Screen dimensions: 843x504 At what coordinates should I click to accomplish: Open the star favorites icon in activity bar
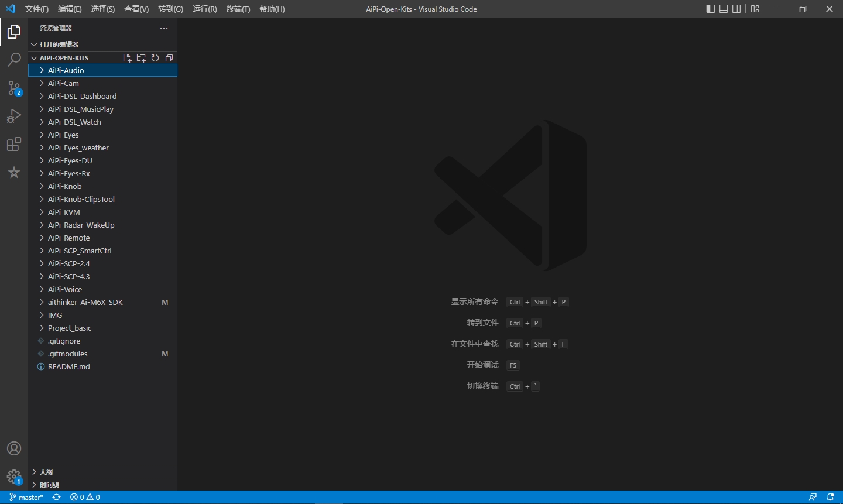tap(14, 172)
